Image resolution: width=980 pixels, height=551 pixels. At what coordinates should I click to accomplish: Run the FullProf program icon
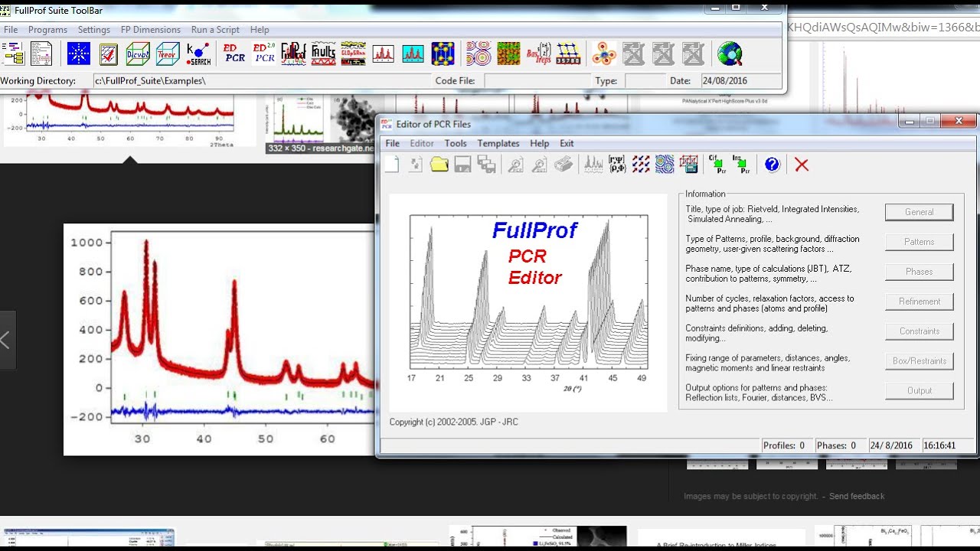[x=294, y=54]
